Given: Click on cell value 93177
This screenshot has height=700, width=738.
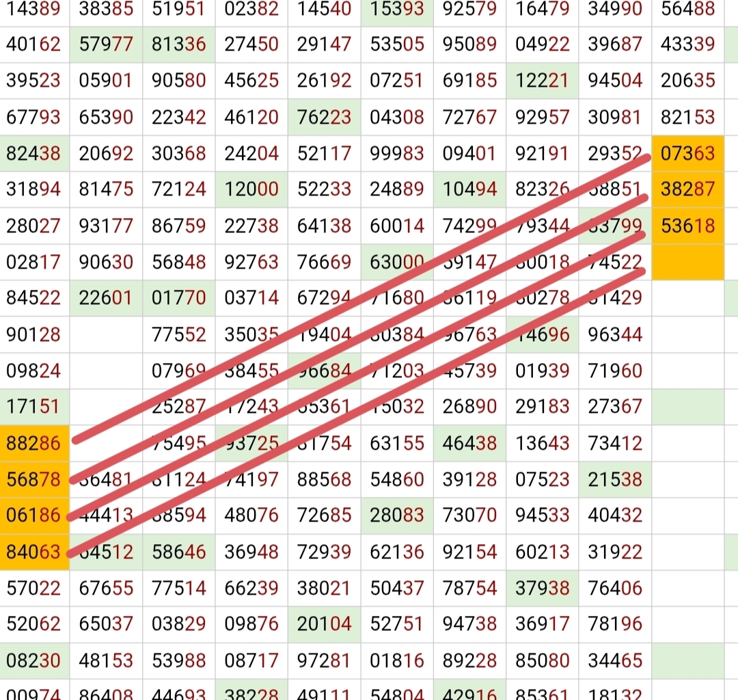Looking at the screenshot, I should click(x=106, y=226).
